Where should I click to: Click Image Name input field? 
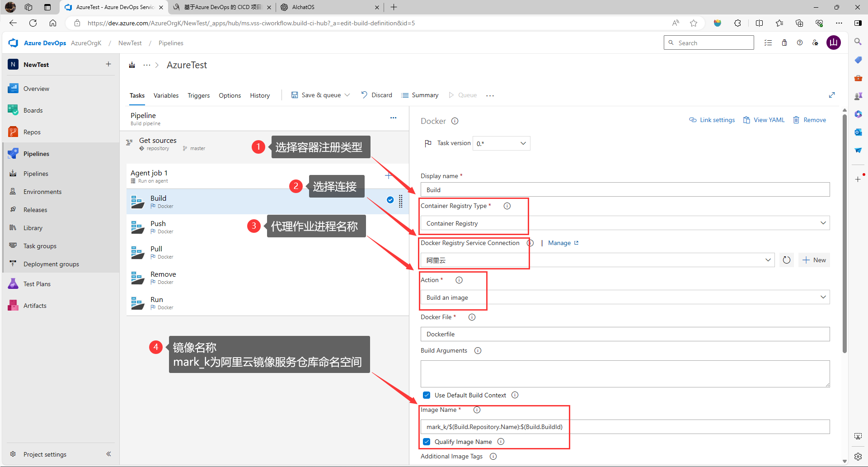pyautogui.click(x=625, y=427)
